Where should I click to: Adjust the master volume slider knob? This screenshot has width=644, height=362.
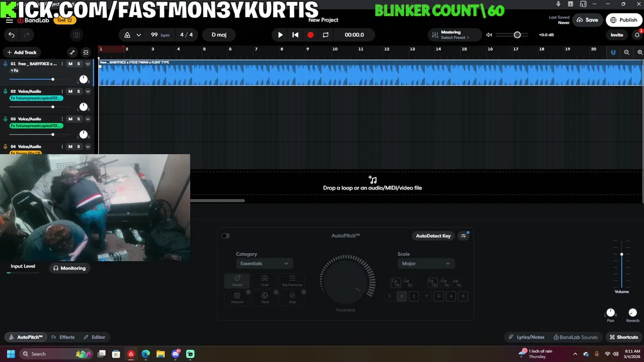[x=517, y=35]
